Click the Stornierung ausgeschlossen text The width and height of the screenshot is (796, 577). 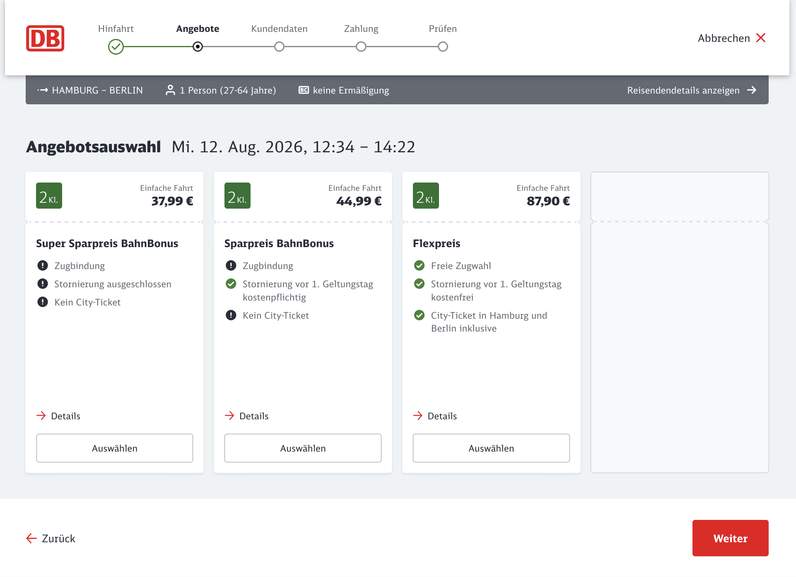coord(113,284)
